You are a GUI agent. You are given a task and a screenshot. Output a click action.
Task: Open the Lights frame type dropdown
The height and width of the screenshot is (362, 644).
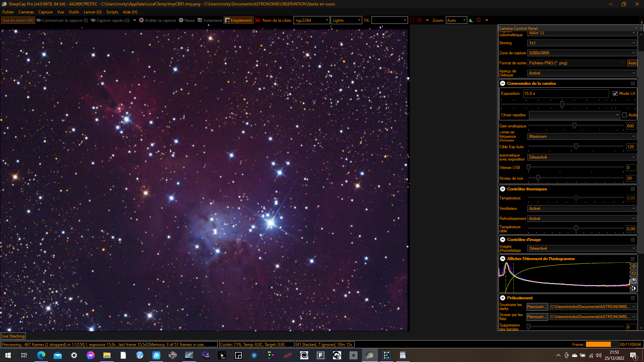click(346, 20)
